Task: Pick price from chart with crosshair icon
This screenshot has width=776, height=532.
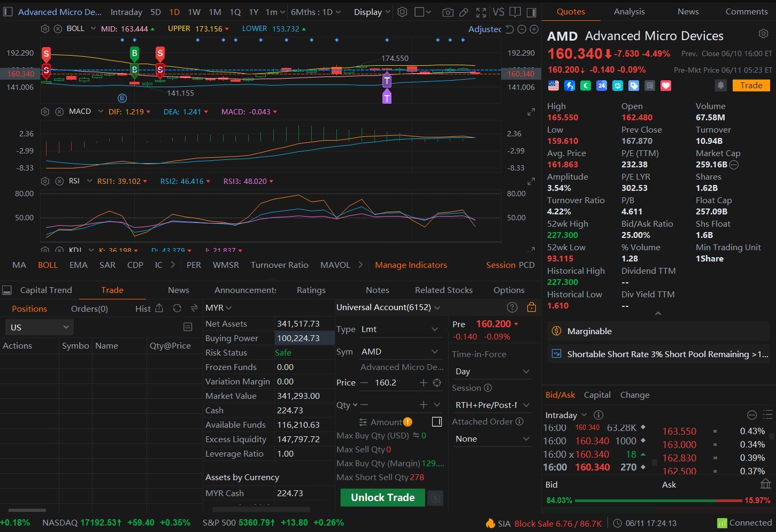Action: [x=437, y=383]
